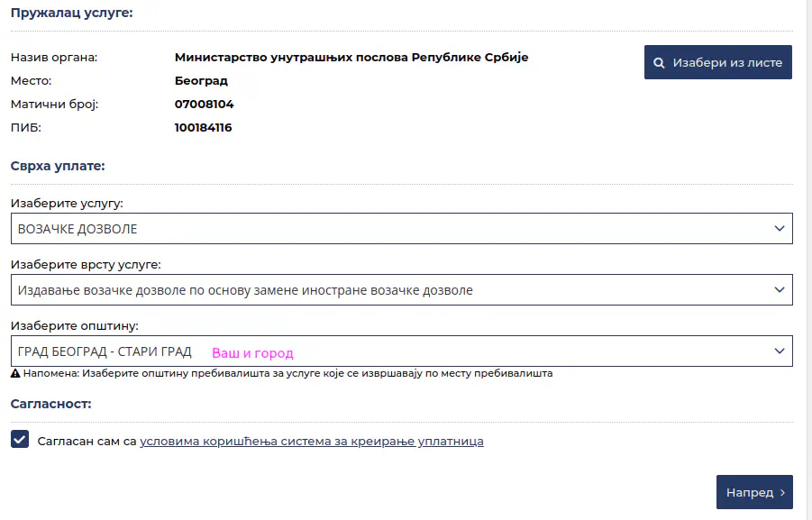812x520 pixels.
Task: Click the chevron of the service type dropdown
Action: click(x=780, y=289)
